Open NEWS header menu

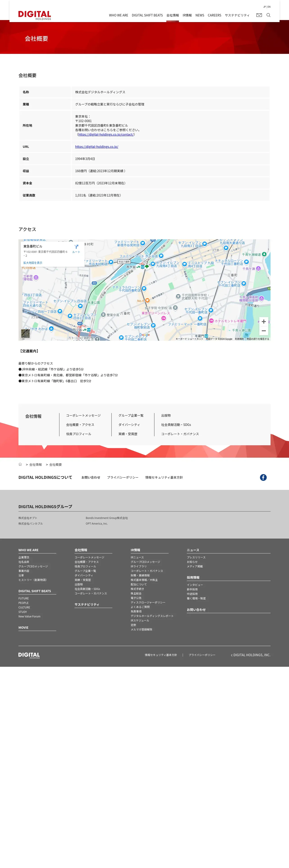click(200, 15)
